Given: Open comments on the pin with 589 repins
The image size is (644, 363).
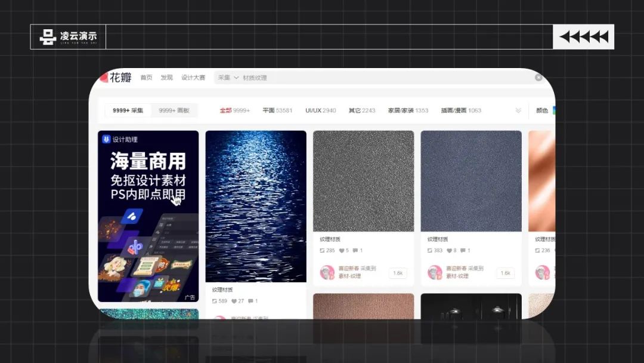Looking at the screenshot, I should pyautogui.click(x=250, y=302).
